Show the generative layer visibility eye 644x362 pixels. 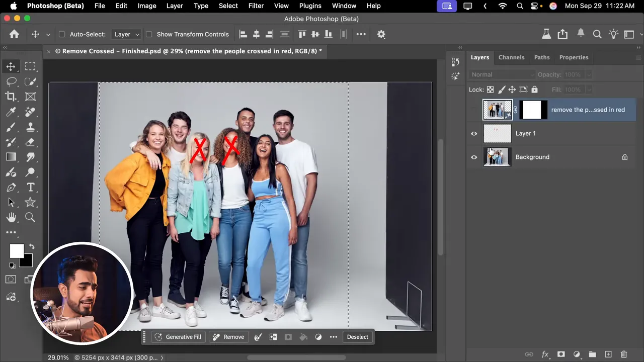click(474, 110)
